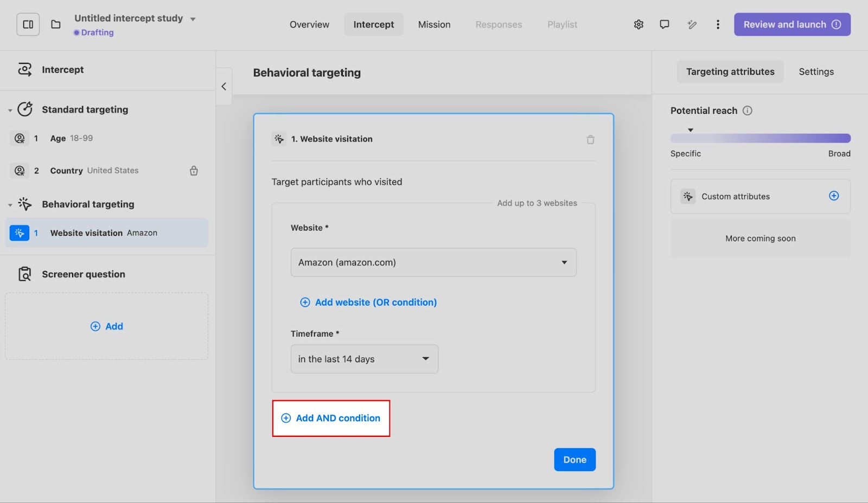868x503 pixels.
Task: Click the Potential reach gradient slider bar
Action: (x=760, y=138)
